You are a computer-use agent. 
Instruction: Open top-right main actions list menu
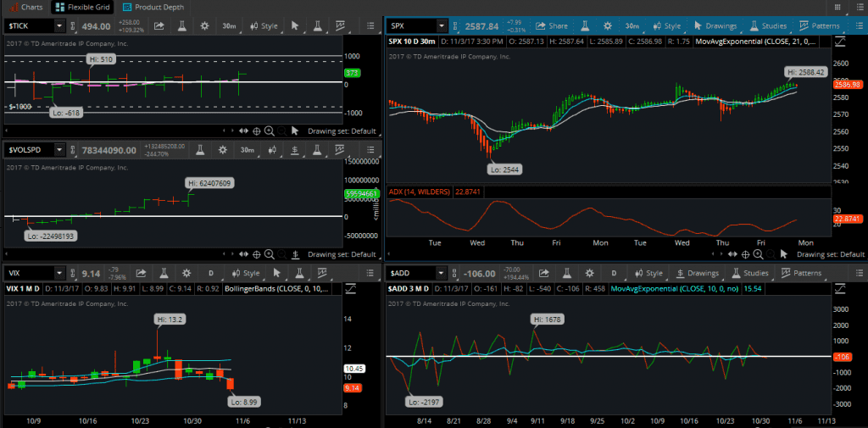click(860, 7)
